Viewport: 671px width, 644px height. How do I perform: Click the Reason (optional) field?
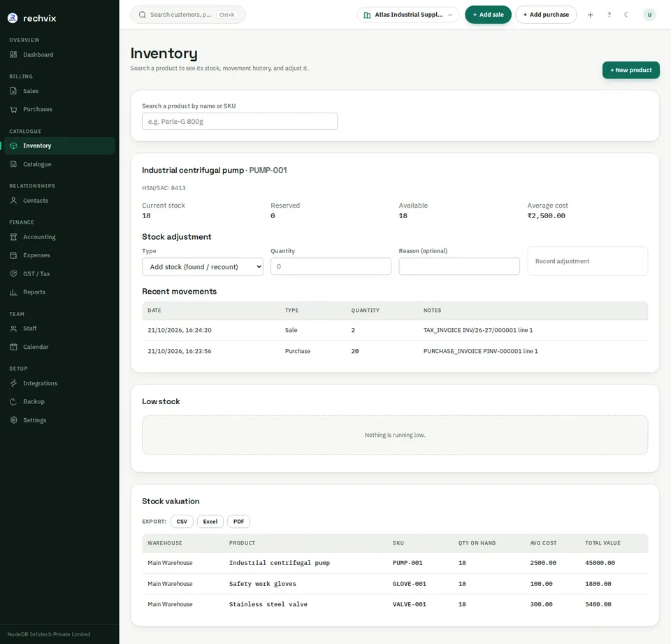tap(459, 266)
